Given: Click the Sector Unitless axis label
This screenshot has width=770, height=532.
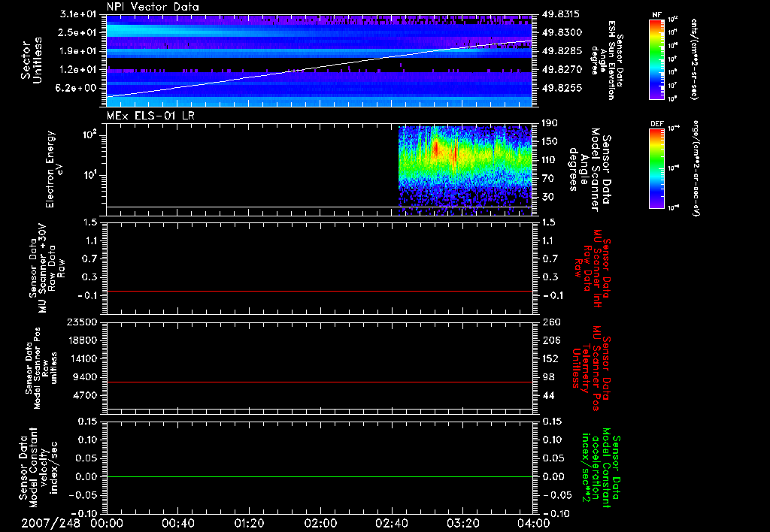Looking at the screenshot, I should pyautogui.click(x=30, y=60).
